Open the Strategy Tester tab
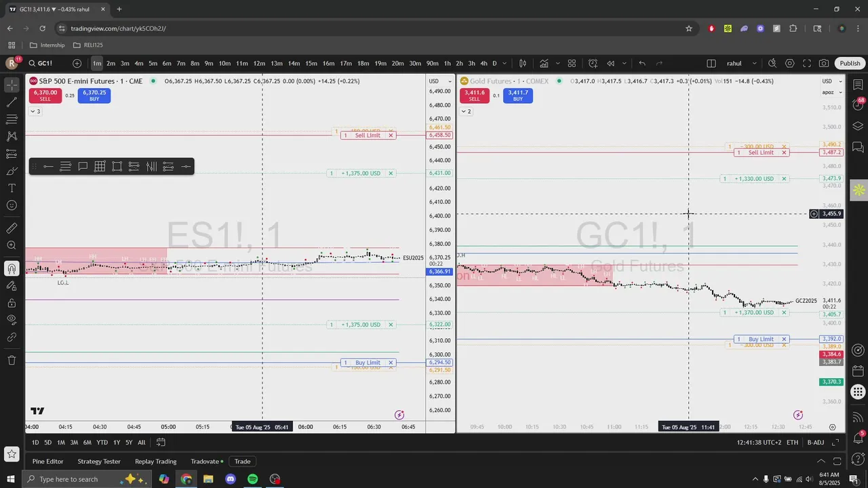 pyautogui.click(x=99, y=462)
